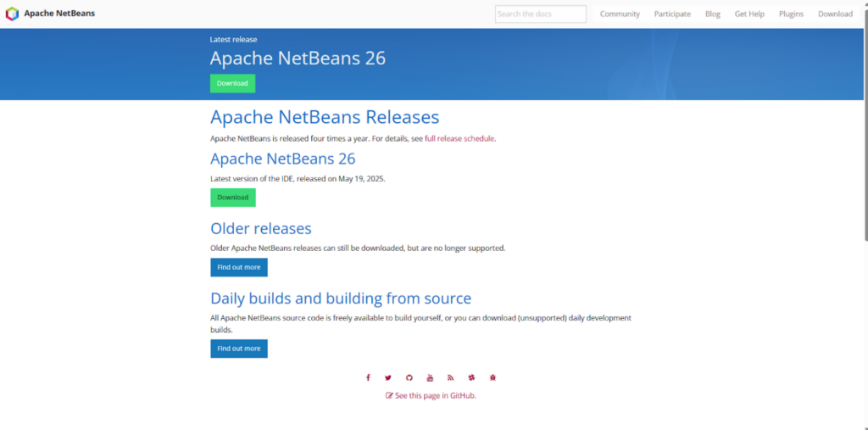Click the blue Apache NetBeans 26 section heading
Viewport: 868px width, 430px height.
click(283, 159)
